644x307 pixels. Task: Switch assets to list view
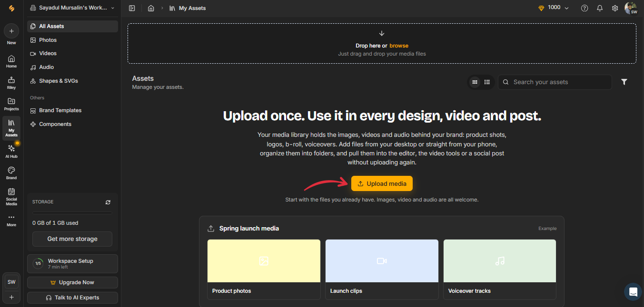[x=487, y=82]
